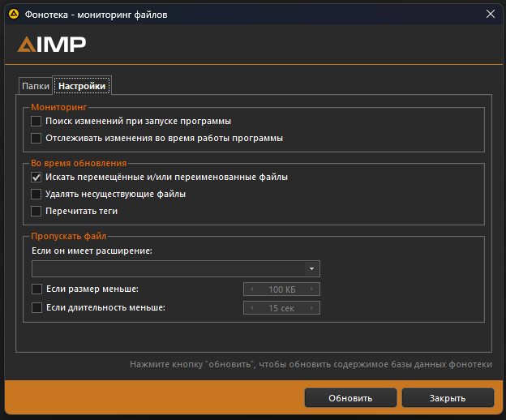Increase the 15 сек duration with right arrow
The image size is (506, 420).
(312, 308)
